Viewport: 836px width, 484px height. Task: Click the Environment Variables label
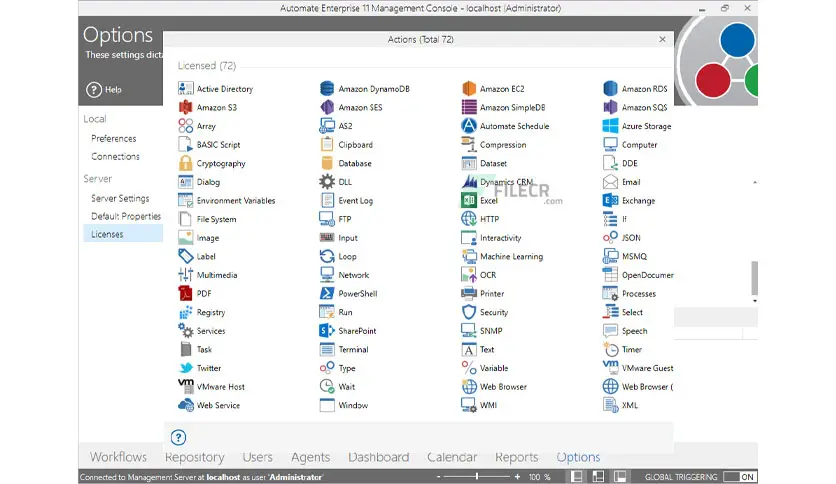(236, 200)
